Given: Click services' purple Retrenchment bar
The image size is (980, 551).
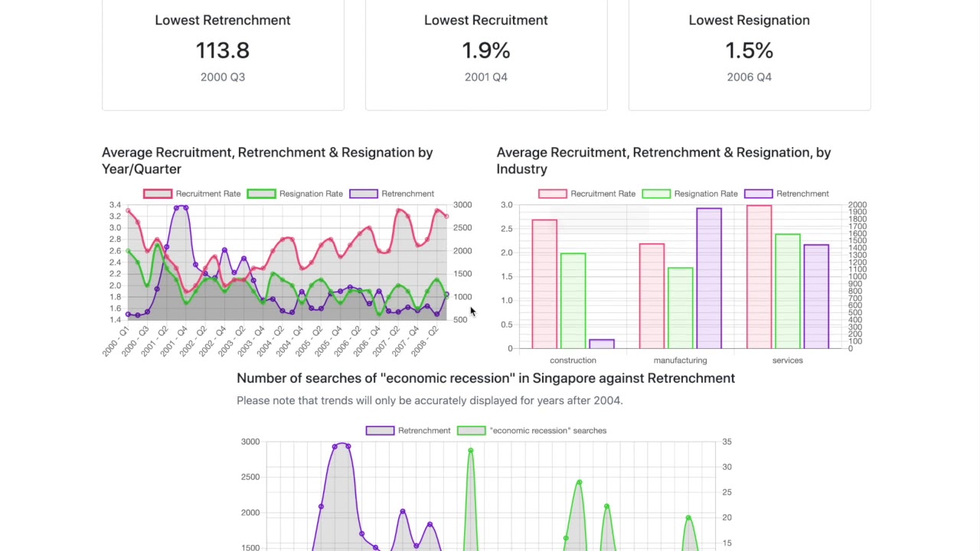Looking at the screenshot, I should pos(816,297).
